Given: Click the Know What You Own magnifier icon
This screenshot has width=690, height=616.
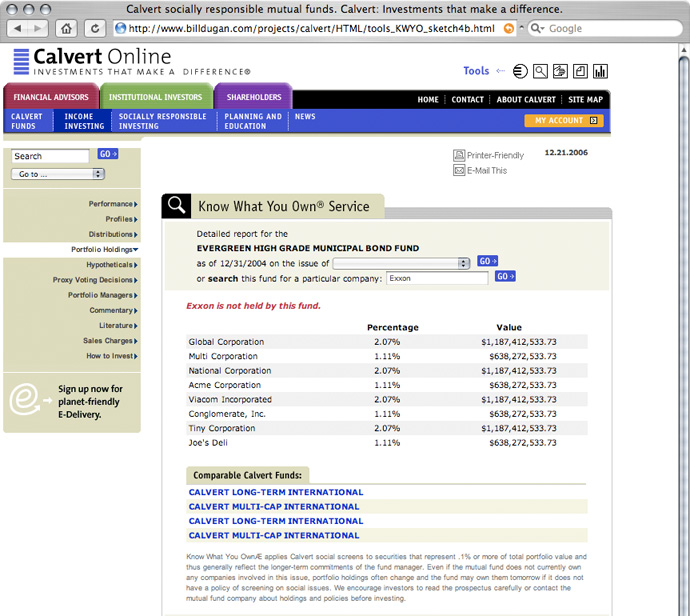Looking at the screenshot, I should pos(176,205).
